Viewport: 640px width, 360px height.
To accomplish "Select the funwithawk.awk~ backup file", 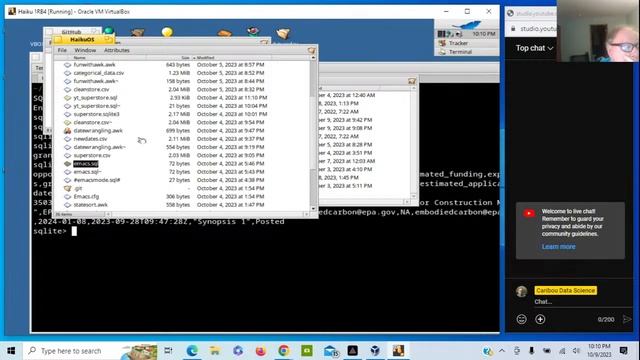I will coord(96,81).
